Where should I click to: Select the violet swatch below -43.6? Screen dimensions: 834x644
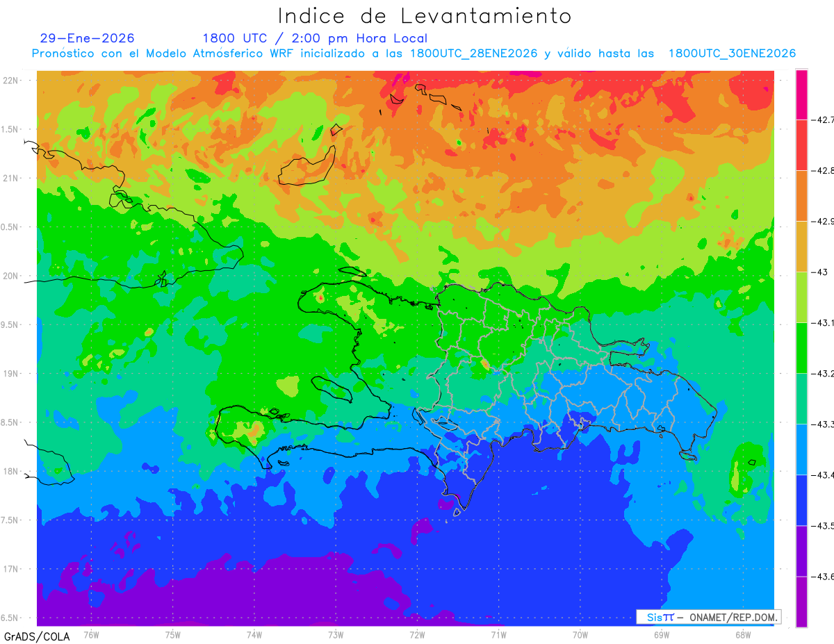click(x=801, y=601)
